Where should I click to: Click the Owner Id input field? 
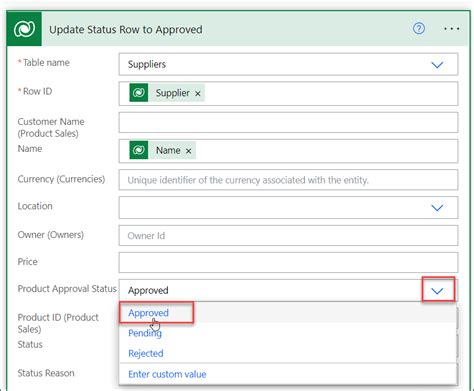coord(288,235)
